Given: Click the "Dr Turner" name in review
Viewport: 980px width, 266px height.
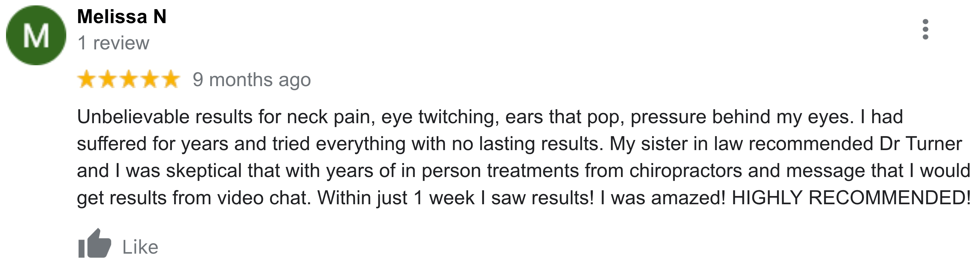Looking at the screenshot, I should (x=921, y=144).
